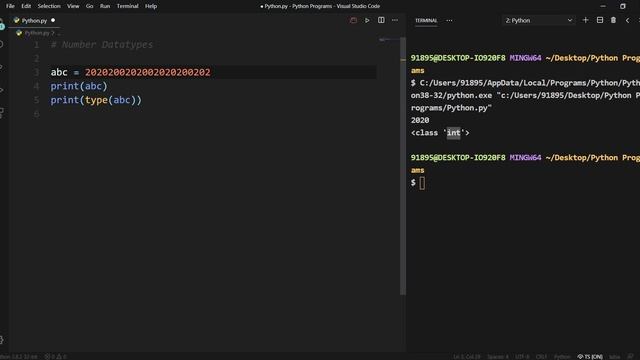Click the Ln/Col cursor position status
Viewport: 640px width, 360px height.
pyautogui.click(x=467, y=357)
